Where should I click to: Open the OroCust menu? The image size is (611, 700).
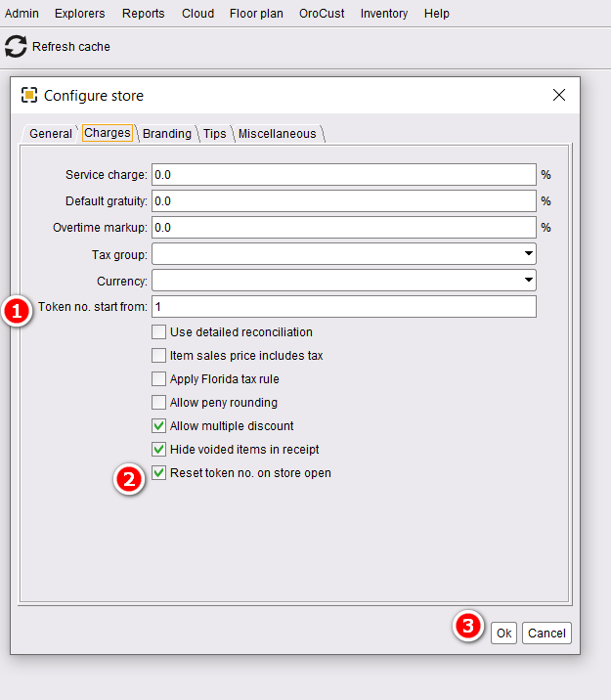click(x=322, y=14)
